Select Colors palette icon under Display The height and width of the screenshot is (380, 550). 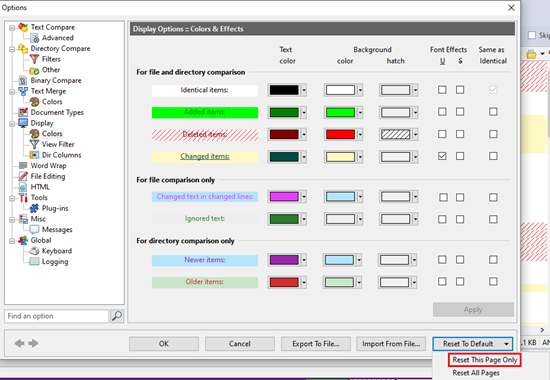pos(34,134)
